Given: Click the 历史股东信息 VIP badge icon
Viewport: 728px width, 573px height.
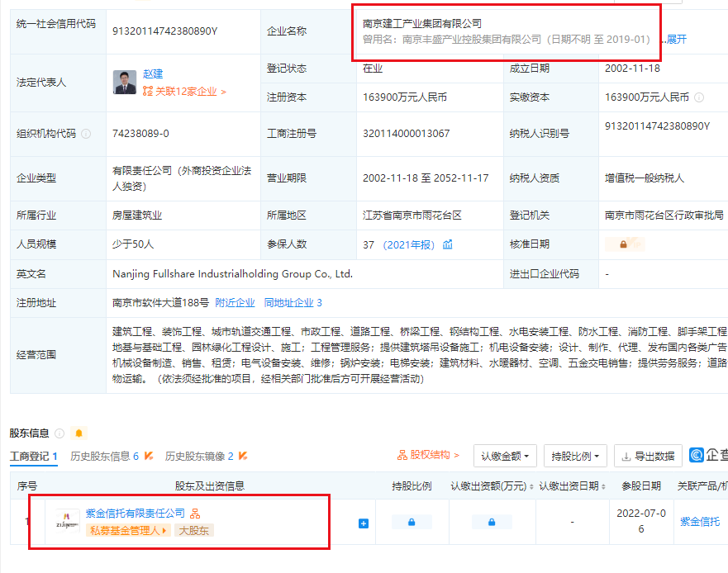Looking at the screenshot, I should 149,456.
